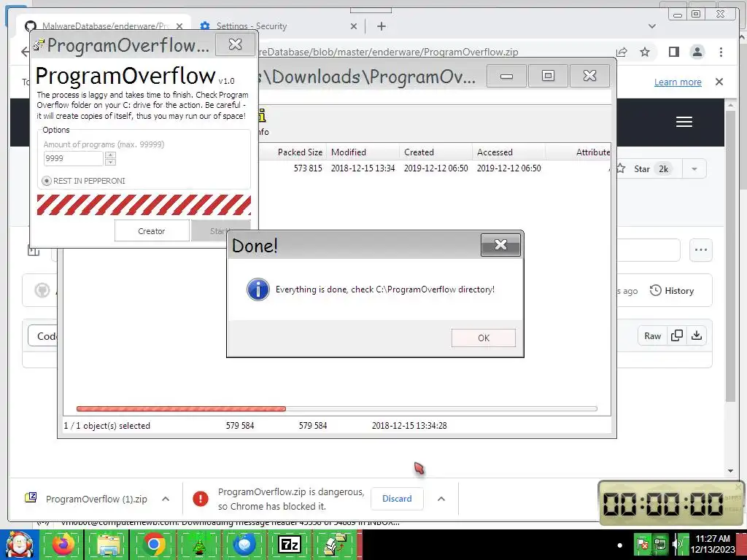
Task: Open the network tray icon
Action: tap(660, 544)
